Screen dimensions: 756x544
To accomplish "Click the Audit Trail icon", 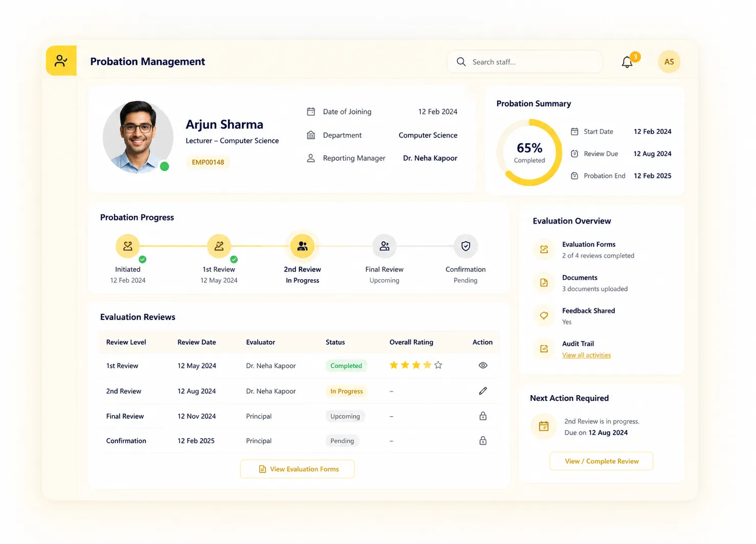I will pyautogui.click(x=544, y=349).
